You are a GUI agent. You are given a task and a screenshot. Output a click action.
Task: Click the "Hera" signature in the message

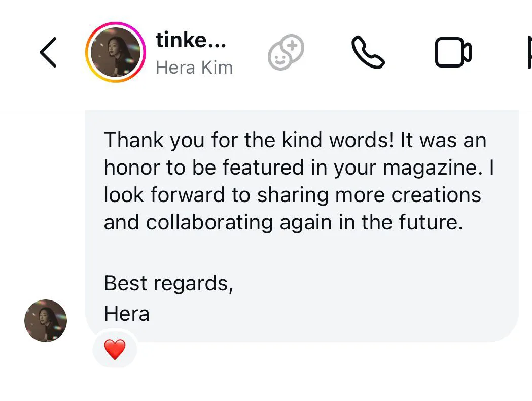(127, 314)
